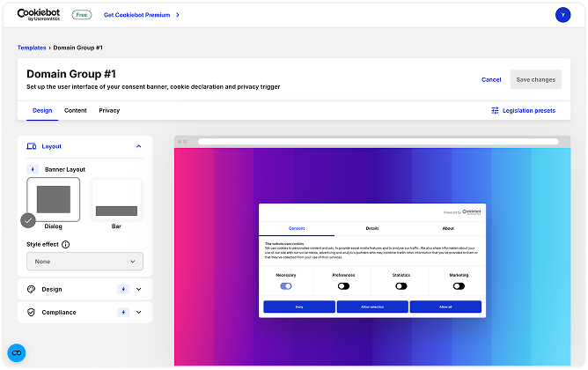This screenshot has width=588, height=370.
Task: Click the Cookiebot logo in header
Action: tap(41, 15)
